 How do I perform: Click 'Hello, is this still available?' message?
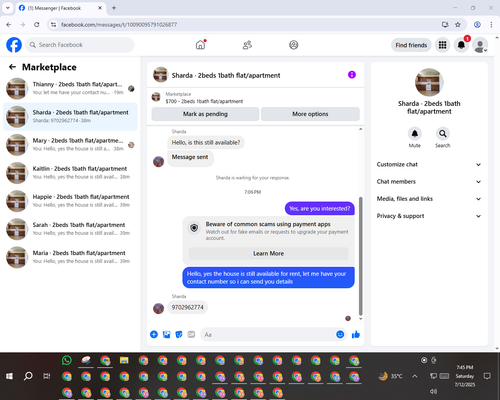(206, 142)
